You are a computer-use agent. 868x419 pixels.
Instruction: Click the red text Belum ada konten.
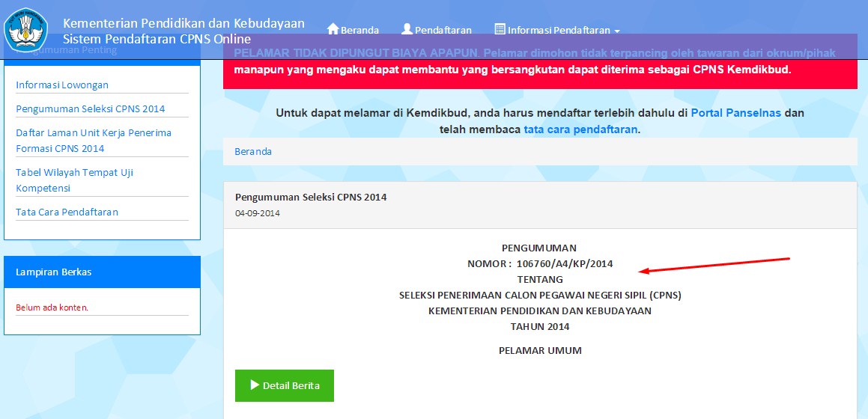point(52,308)
